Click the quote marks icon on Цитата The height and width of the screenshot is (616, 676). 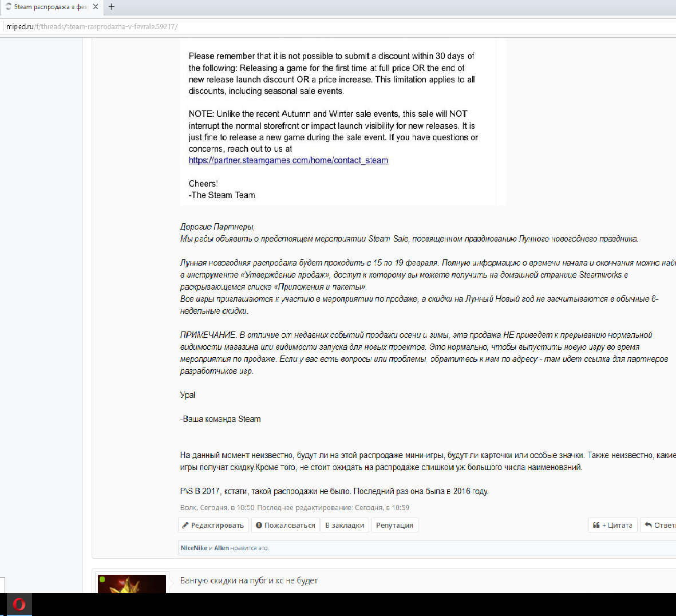coord(596,525)
